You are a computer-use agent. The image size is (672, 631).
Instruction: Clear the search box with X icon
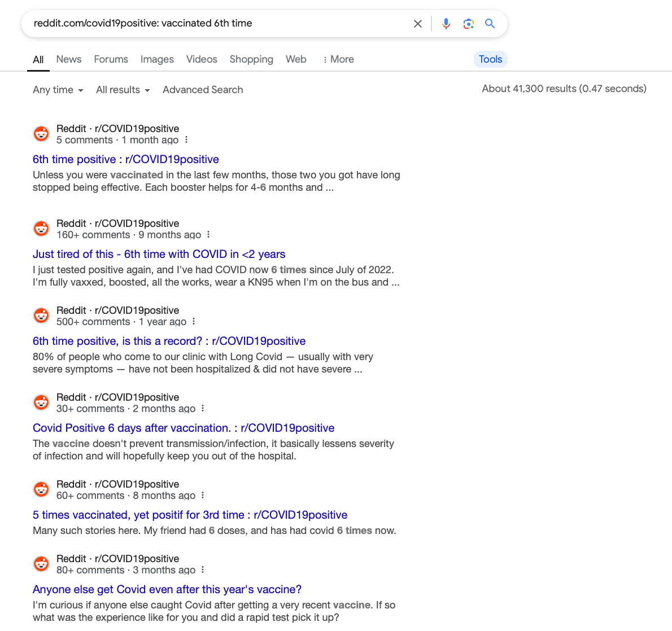417,24
